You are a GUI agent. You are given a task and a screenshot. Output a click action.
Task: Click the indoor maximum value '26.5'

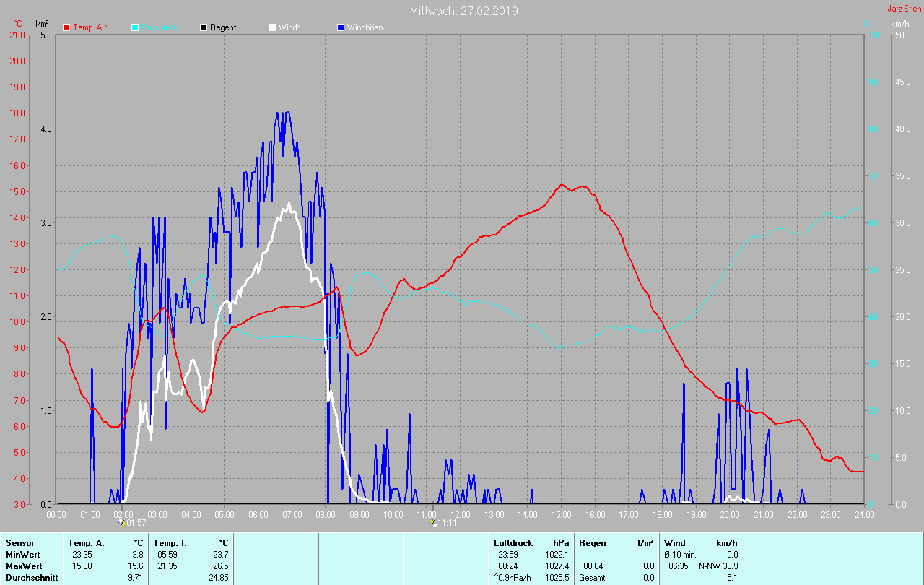tap(221, 566)
